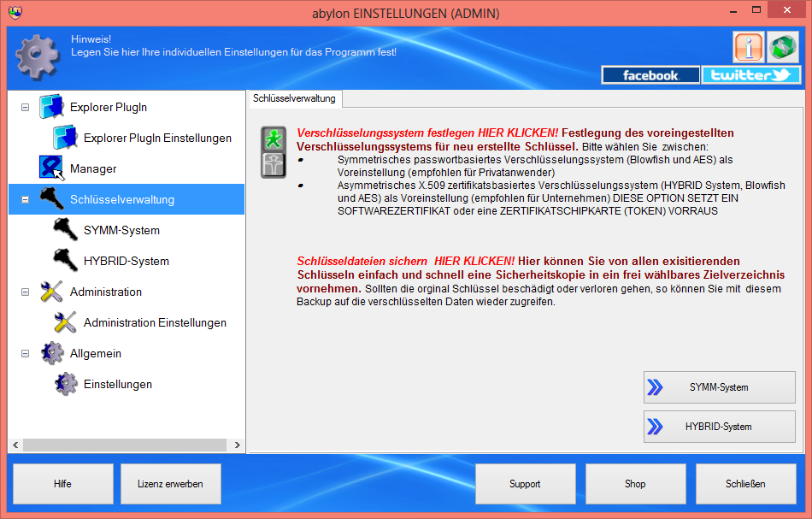
Task: Collapse the Allgemein tree node
Action: point(25,354)
